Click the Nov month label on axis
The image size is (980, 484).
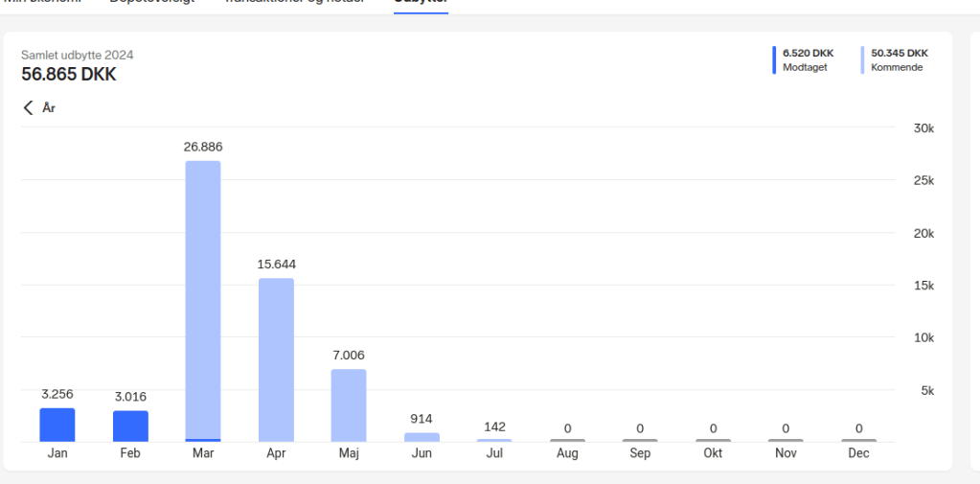(786, 453)
